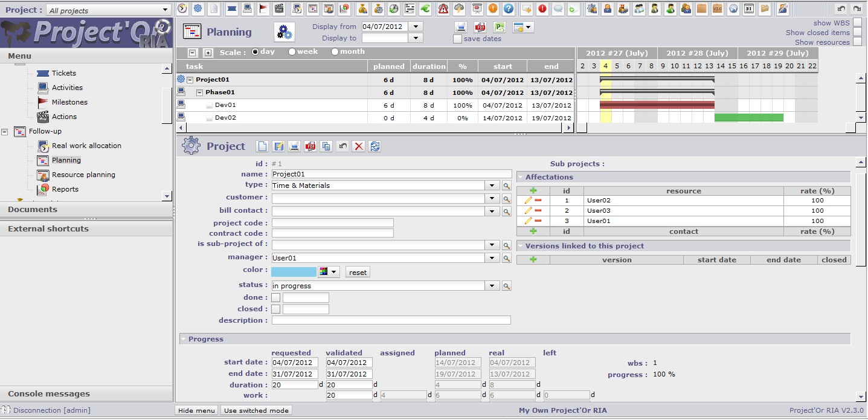Click the blue help question mark icon
868x420 pixels.
click(509, 8)
